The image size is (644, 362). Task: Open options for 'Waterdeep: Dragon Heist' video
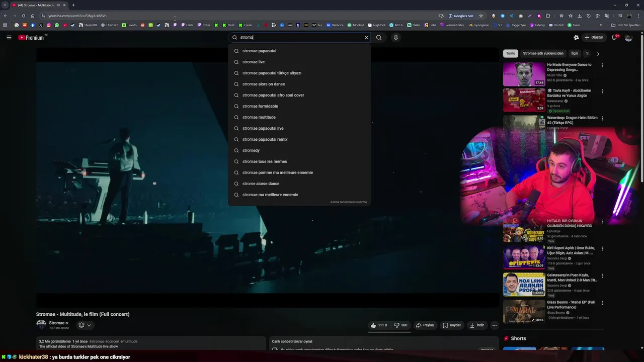[602, 119]
